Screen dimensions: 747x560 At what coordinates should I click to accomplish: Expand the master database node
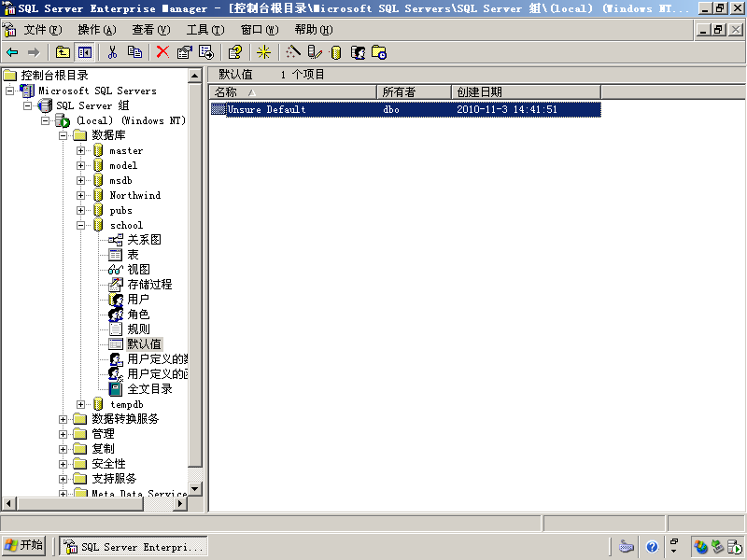[x=80, y=150]
